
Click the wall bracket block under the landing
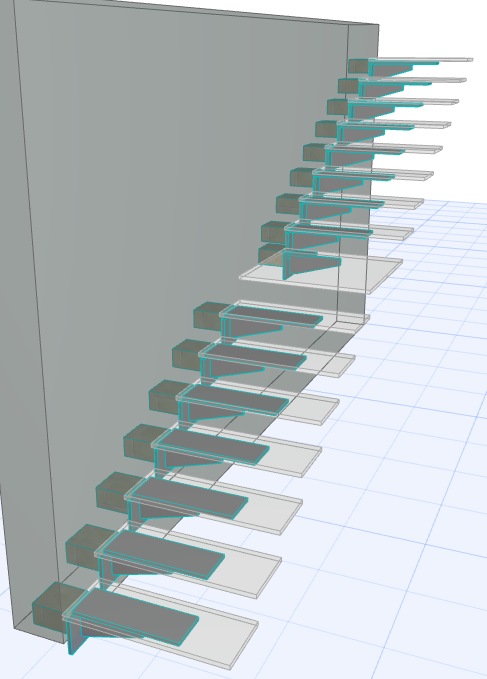[271, 254]
